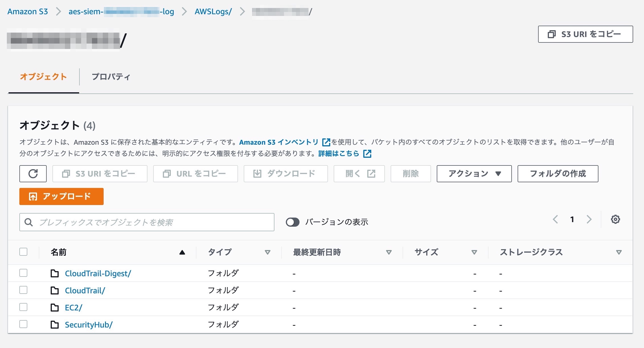Open the CloudTrail-Digest/ folder link

(98, 273)
